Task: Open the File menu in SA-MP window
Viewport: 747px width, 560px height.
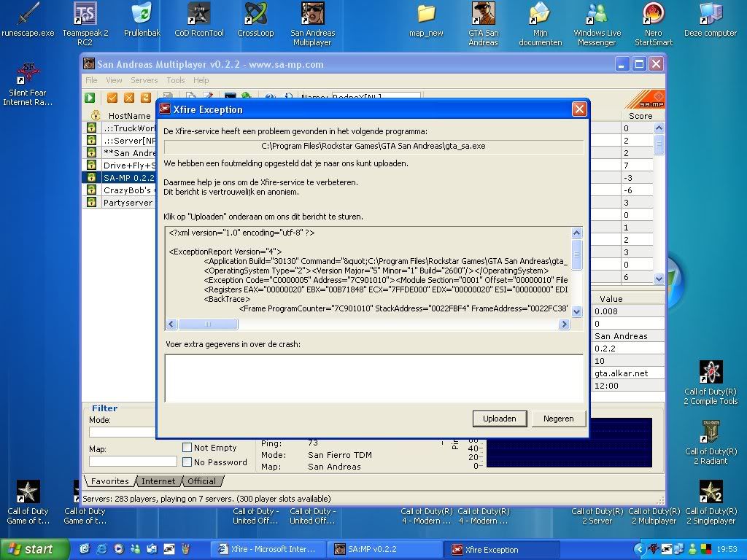Action: point(91,80)
